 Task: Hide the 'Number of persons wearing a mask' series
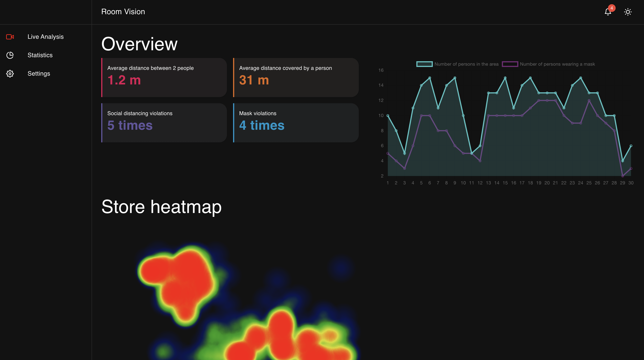557,64
